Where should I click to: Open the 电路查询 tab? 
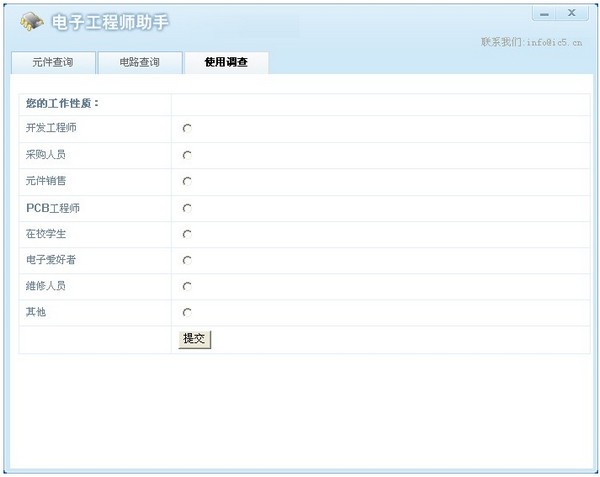tap(139, 63)
